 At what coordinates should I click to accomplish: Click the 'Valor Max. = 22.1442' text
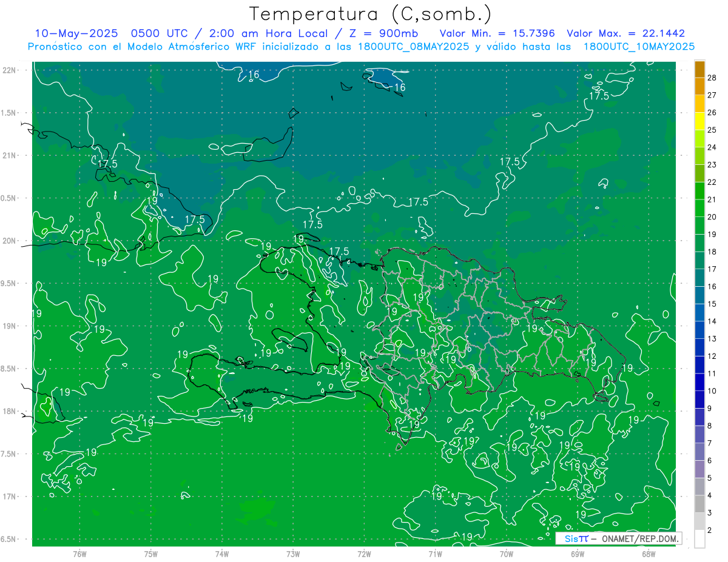point(626,33)
